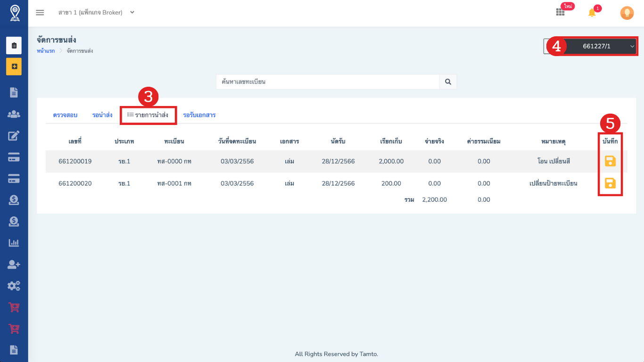
Task: Click the เปลี่ยนป้ายทะเบียน remark cell
Action: (553, 183)
